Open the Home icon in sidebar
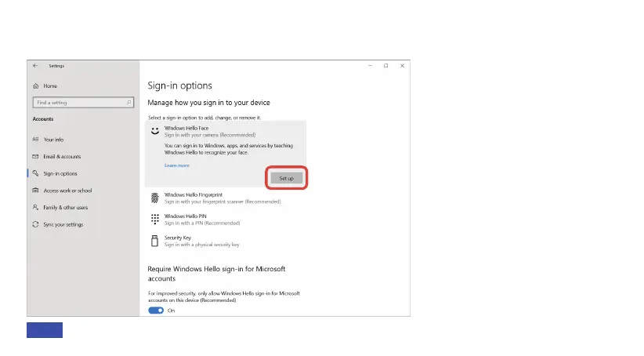 click(x=36, y=86)
